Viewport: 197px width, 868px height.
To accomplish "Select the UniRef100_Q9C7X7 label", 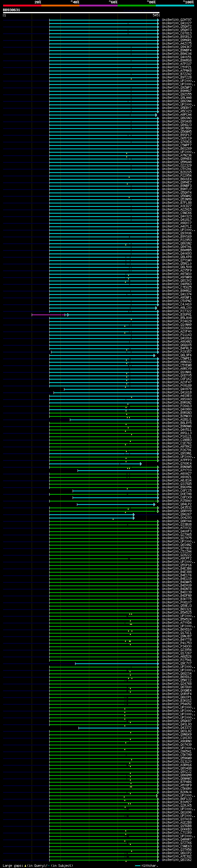I will pyautogui.click(x=177, y=664).
